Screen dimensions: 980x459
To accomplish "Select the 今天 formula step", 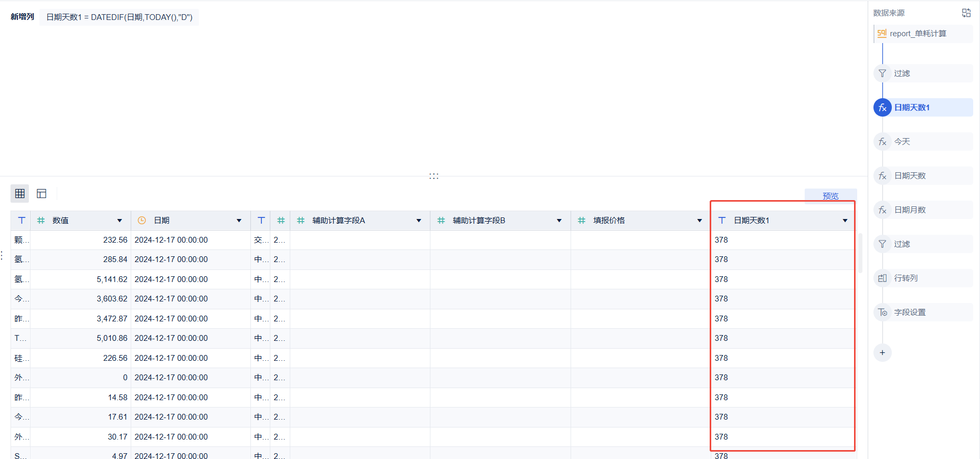I will point(923,142).
